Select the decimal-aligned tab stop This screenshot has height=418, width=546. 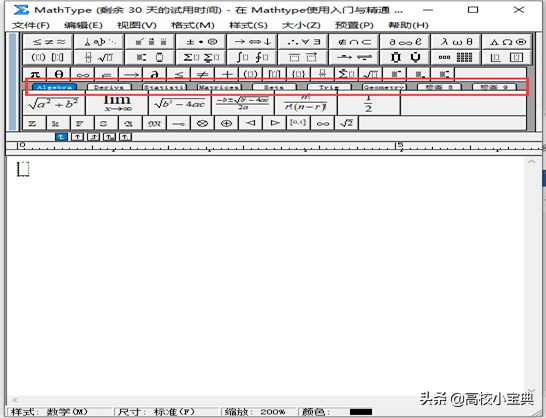[x=125, y=137]
